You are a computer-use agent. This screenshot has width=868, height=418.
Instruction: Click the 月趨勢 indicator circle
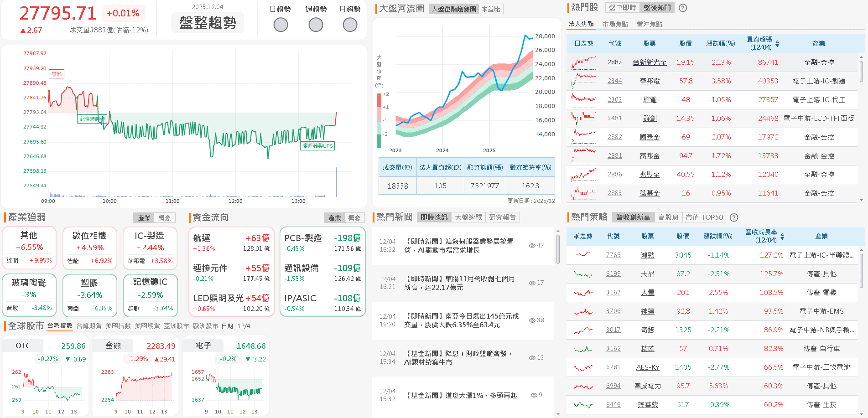coord(350,25)
